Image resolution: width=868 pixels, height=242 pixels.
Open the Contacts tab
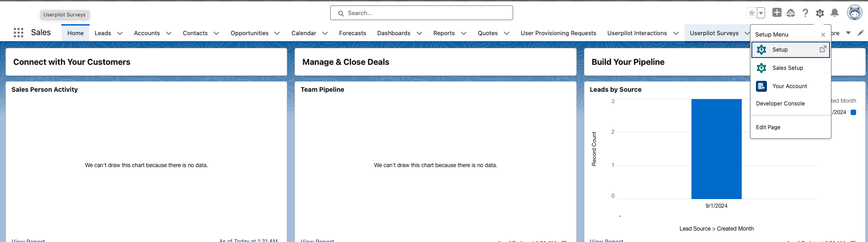tap(195, 33)
